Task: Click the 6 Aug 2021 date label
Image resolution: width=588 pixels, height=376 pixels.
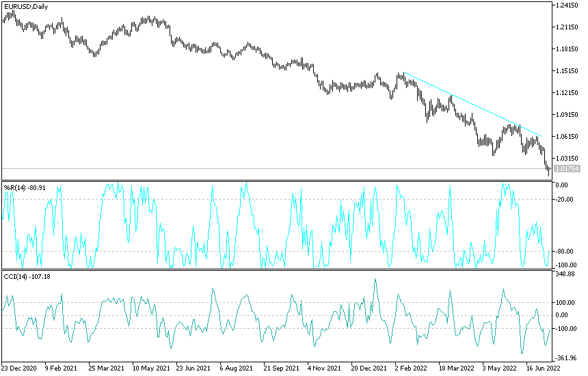Action: click(237, 368)
